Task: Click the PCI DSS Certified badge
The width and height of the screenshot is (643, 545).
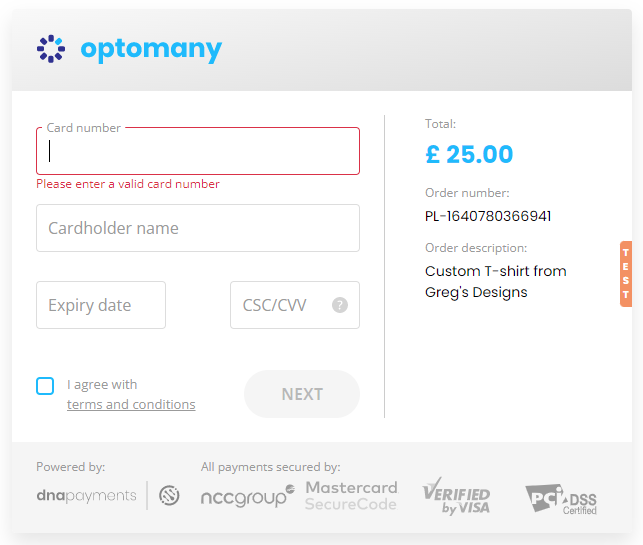Action: 561,499
